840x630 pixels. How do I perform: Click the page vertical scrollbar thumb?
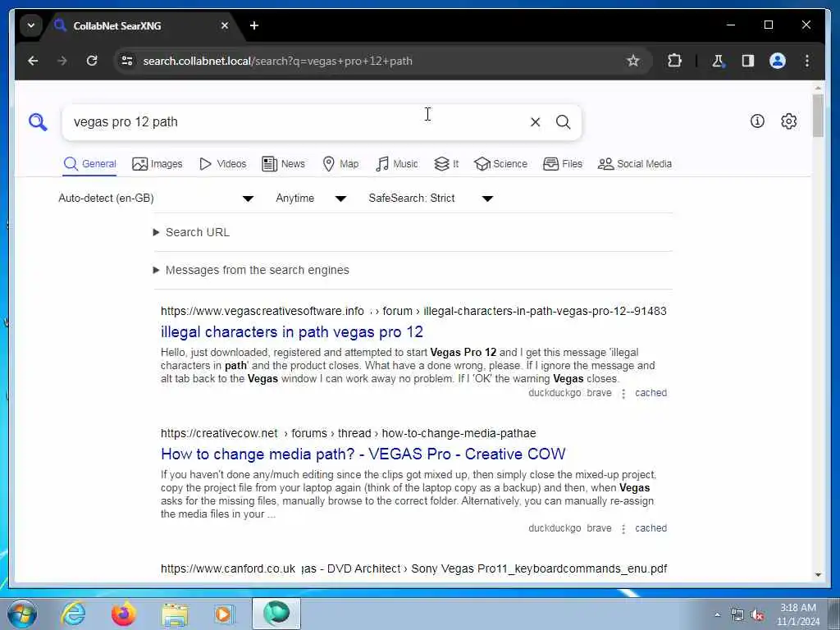818,115
